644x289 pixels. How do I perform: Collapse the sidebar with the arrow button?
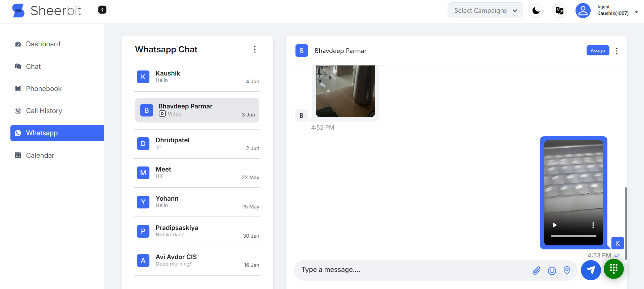[x=102, y=10]
